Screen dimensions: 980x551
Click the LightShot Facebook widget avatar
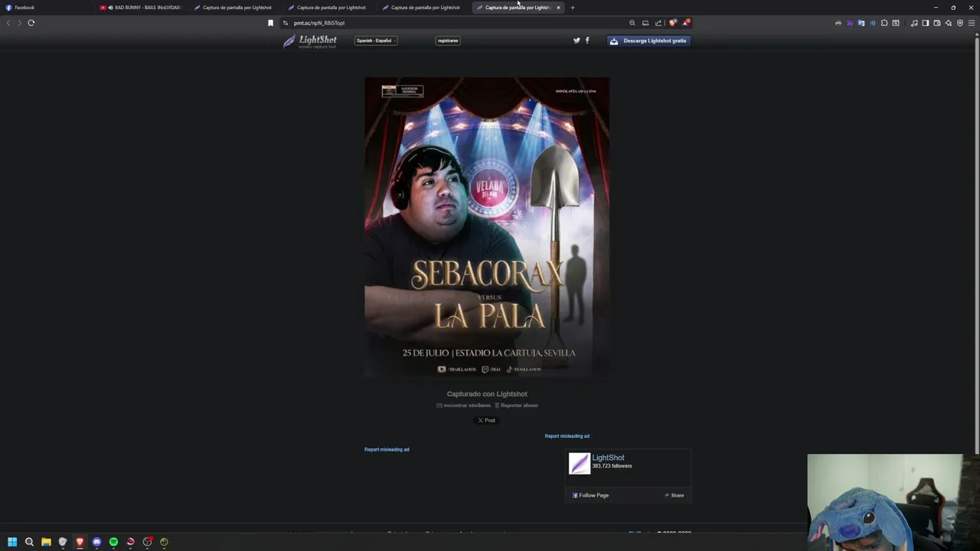click(x=580, y=463)
